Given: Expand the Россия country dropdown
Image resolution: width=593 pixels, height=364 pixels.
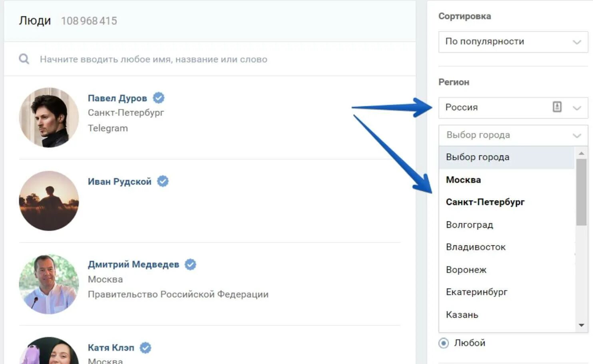Looking at the screenshot, I should click(x=577, y=107).
